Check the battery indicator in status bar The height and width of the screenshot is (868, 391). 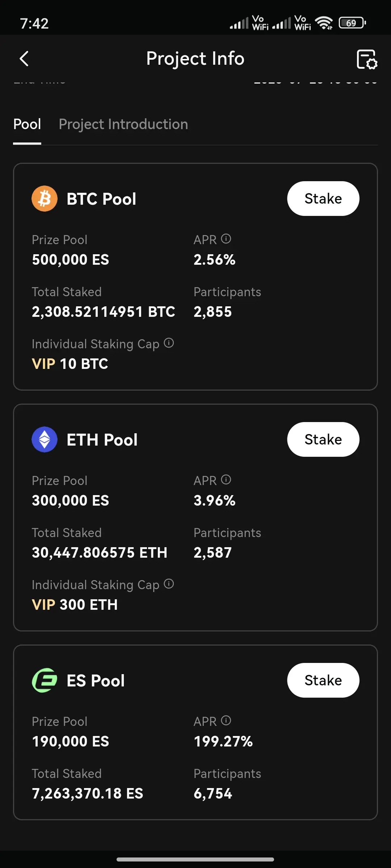pos(352,23)
